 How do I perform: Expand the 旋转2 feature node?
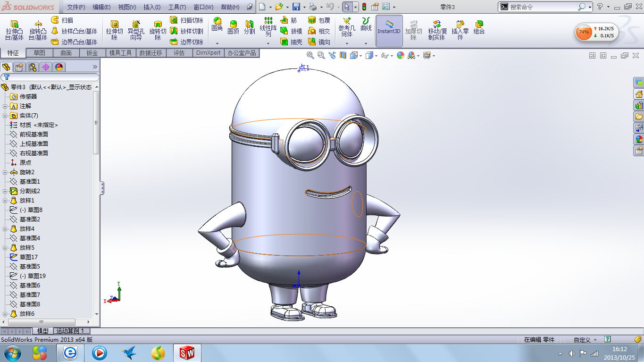[5, 172]
